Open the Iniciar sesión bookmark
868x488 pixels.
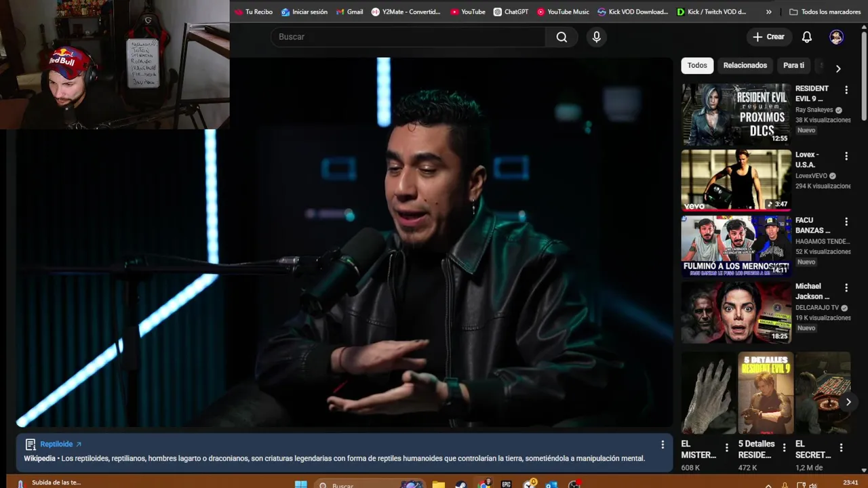pyautogui.click(x=304, y=12)
